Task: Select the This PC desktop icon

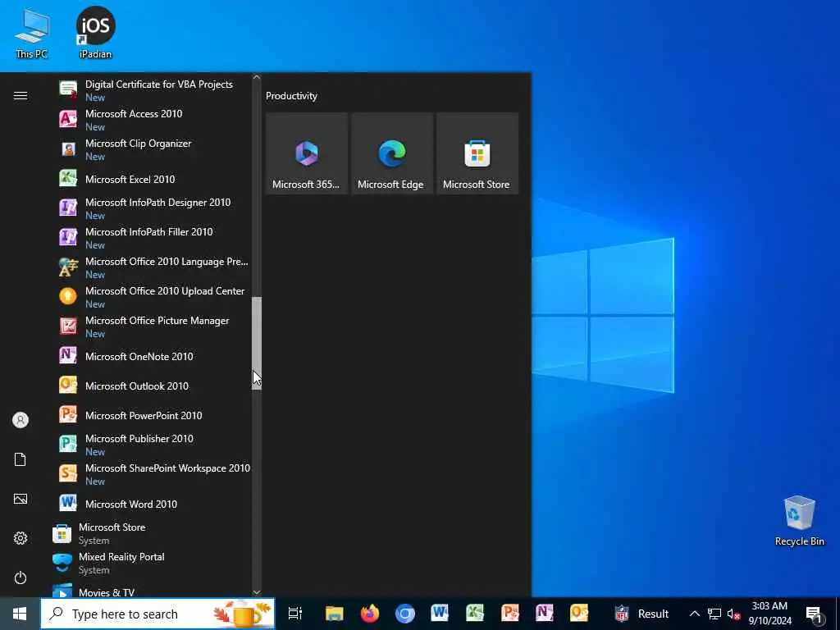Action: (x=31, y=33)
